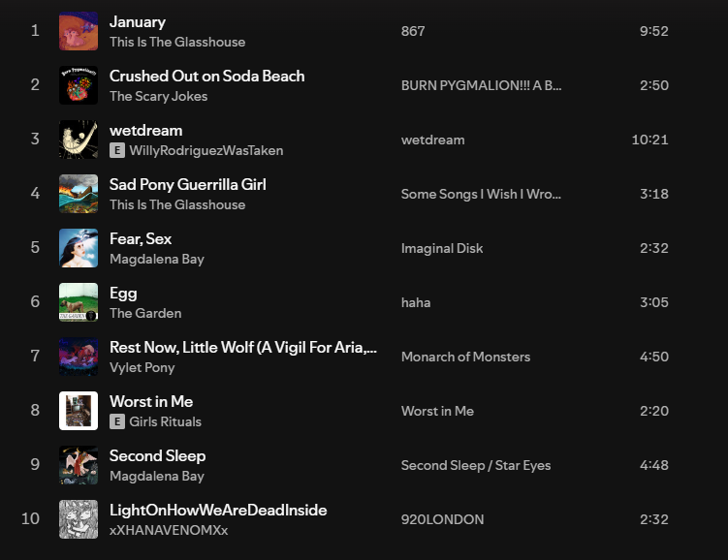
Task: Click the LightOnHowWeAreDeadInside cover thumbnail
Action: pos(79,519)
